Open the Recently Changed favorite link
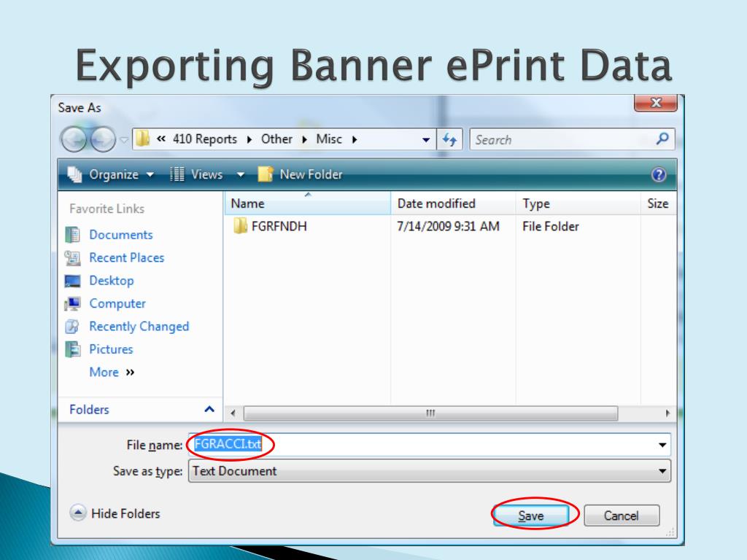 tap(139, 326)
